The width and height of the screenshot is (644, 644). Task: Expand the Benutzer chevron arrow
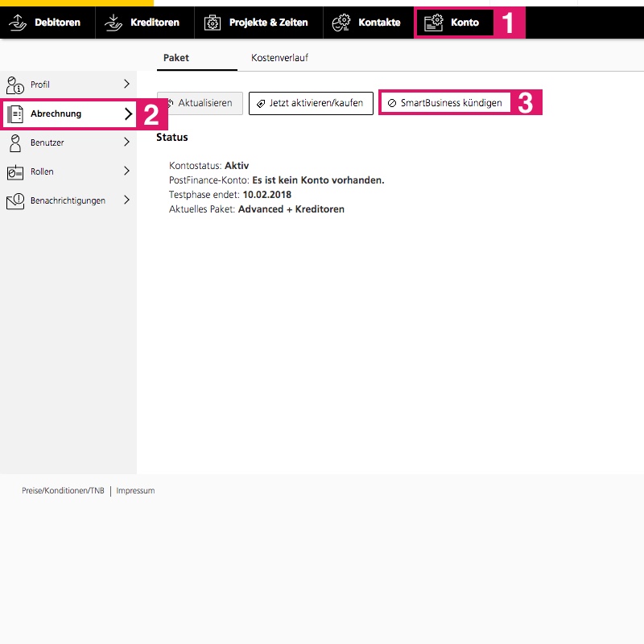[126, 142]
